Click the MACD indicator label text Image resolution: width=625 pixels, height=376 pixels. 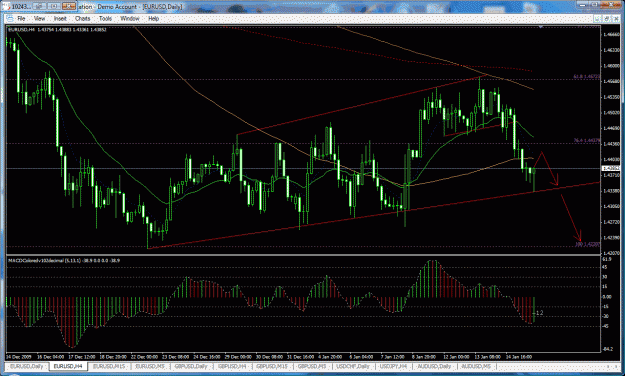click(64, 260)
